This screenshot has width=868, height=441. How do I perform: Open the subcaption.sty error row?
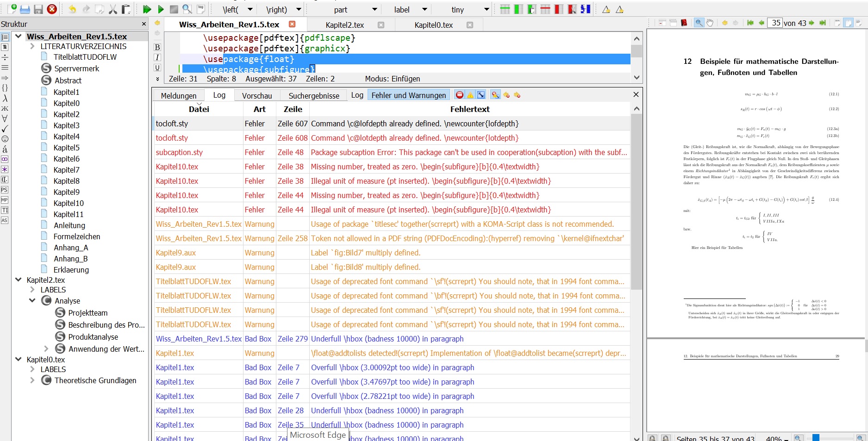pos(392,152)
